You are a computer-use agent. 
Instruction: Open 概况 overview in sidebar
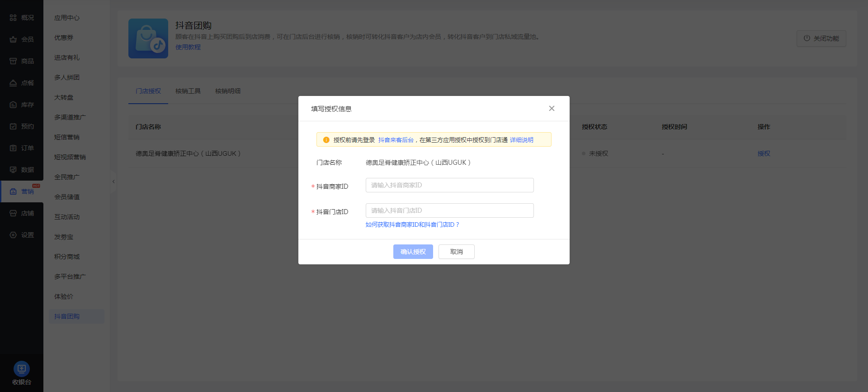click(x=22, y=18)
